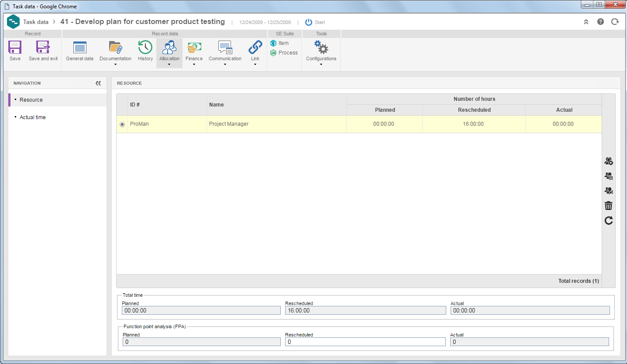Click the Item link in SE Suite

pyautogui.click(x=279, y=43)
